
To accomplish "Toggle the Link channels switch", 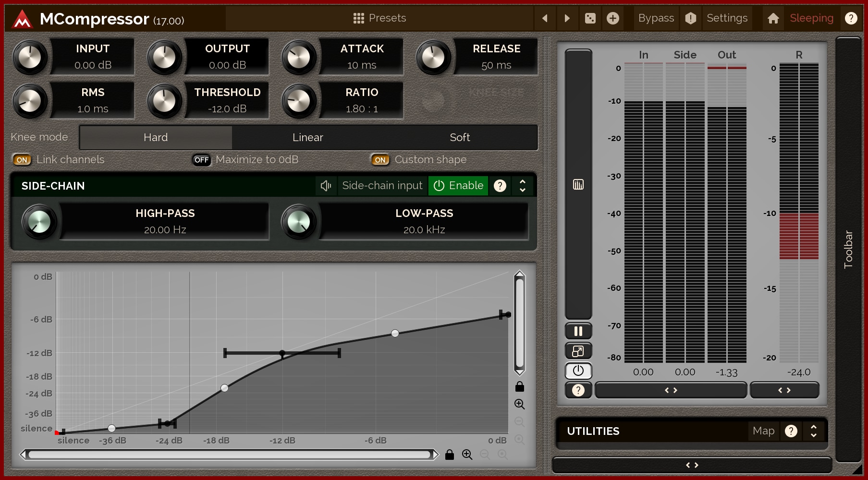I will click(22, 160).
